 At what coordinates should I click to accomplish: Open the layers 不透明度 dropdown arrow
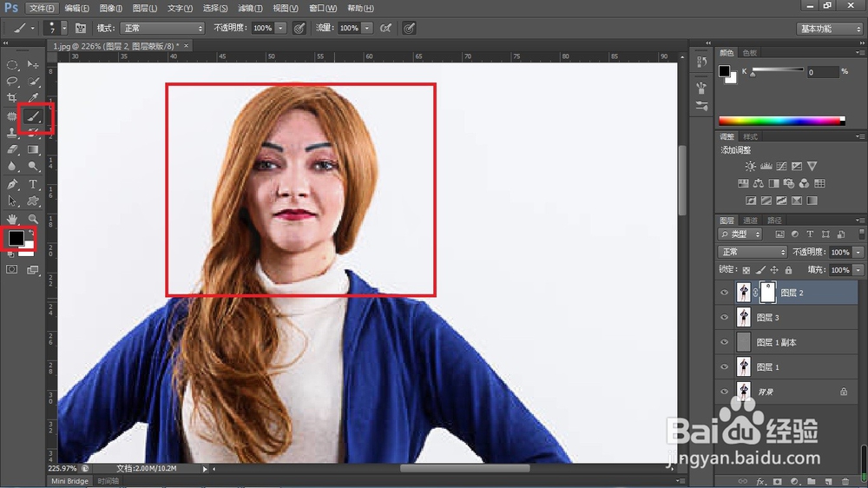pyautogui.click(x=858, y=252)
